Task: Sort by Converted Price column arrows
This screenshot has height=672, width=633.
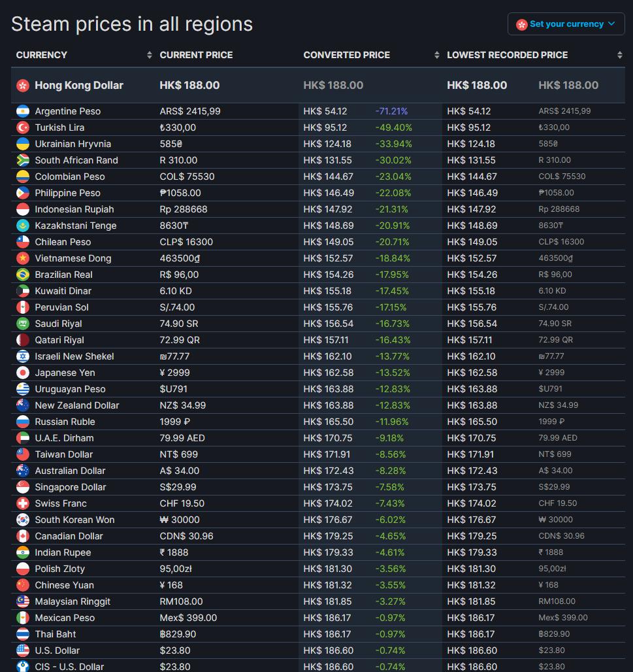Action: 437,55
